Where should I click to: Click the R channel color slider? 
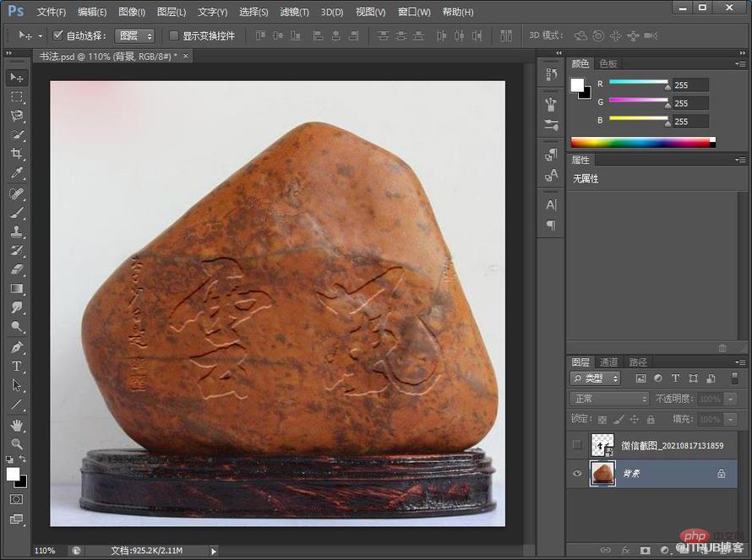(638, 82)
